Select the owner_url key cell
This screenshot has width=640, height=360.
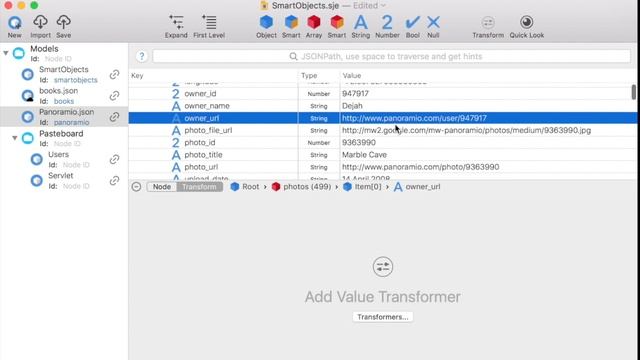tap(202, 118)
